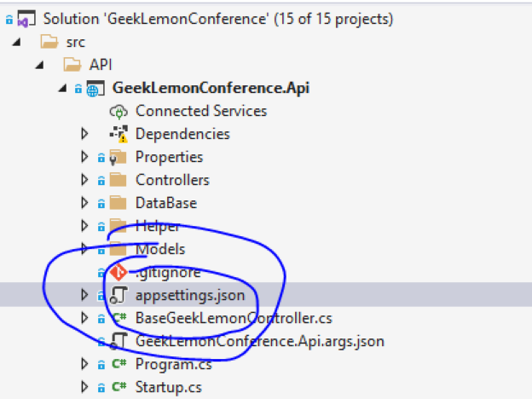This screenshot has width=532, height=399.
Task: Click the web project icon for GeekLemonConference.Api
Action: pyautogui.click(x=95, y=89)
